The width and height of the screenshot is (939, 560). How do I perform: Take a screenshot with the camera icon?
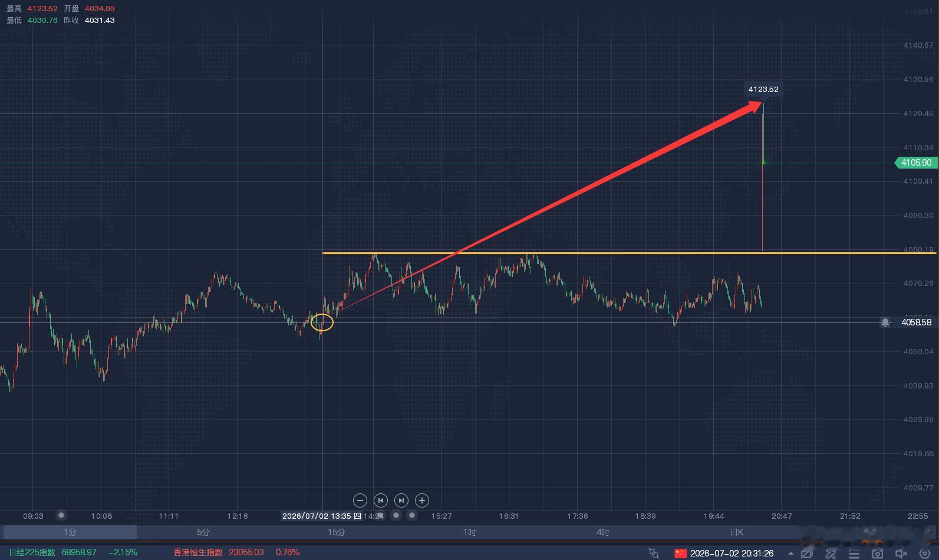[878, 553]
